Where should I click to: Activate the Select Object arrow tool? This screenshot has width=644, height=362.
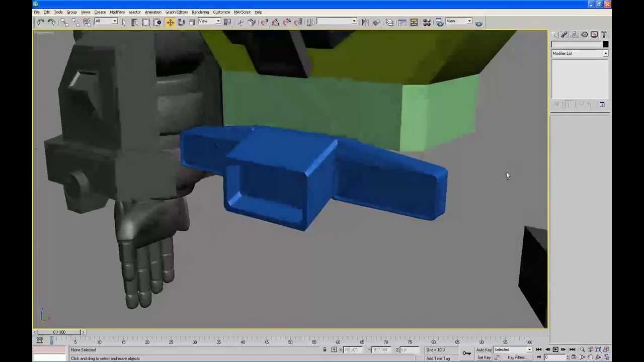click(x=124, y=22)
